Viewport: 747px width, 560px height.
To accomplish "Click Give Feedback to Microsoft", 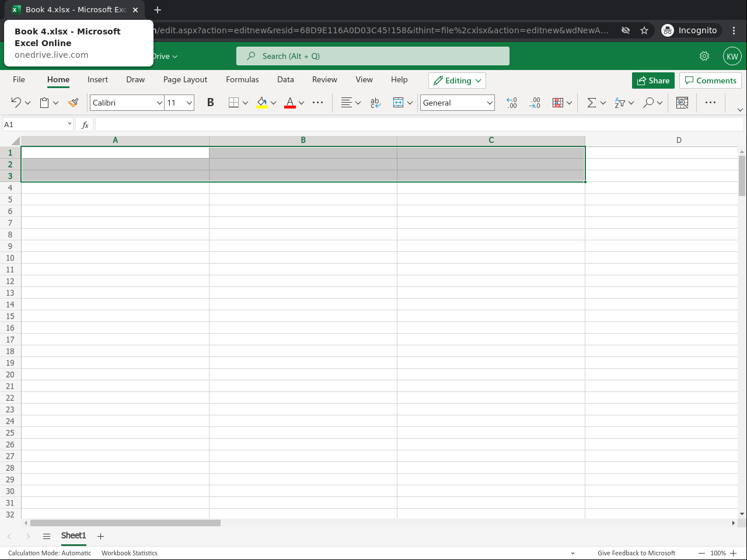I will point(636,553).
